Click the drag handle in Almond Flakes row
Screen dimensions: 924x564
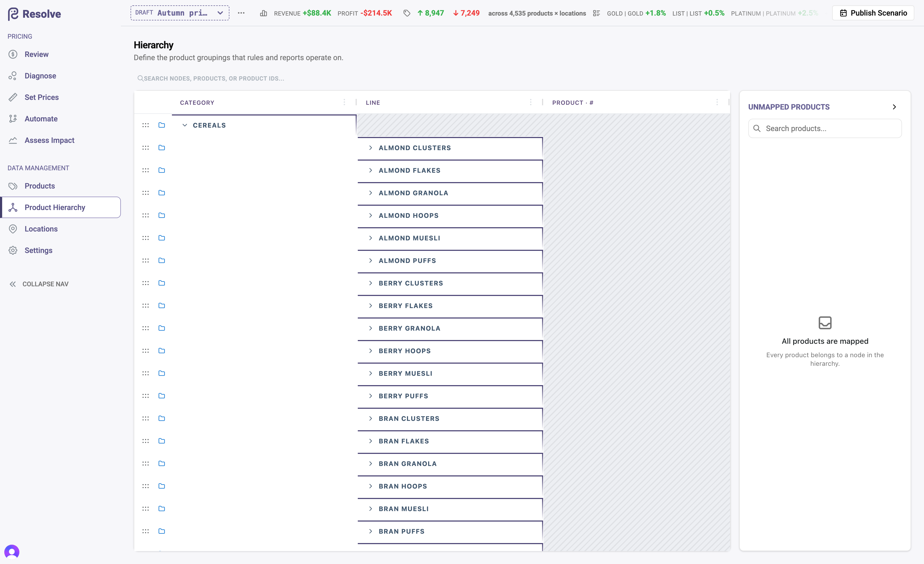146,170
